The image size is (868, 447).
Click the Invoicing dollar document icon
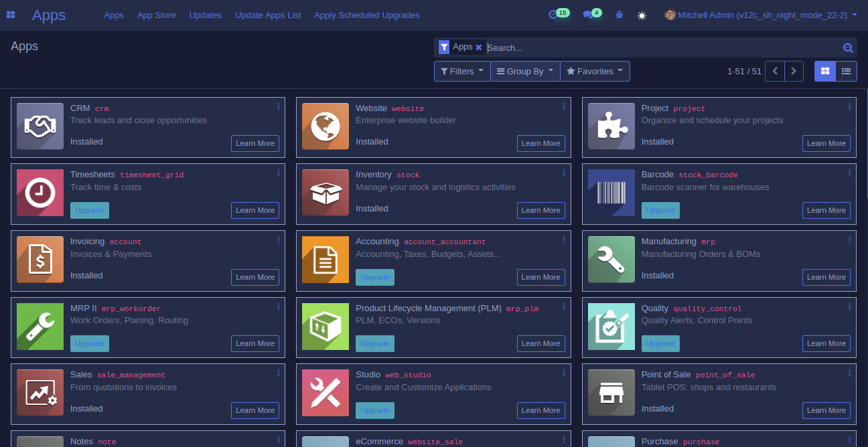[40, 260]
